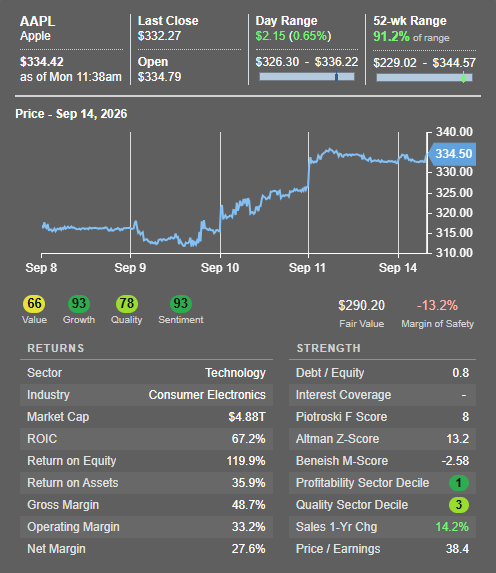Click Quality Sector Decile badge 3
This screenshot has height=573, width=496.
point(459,505)
